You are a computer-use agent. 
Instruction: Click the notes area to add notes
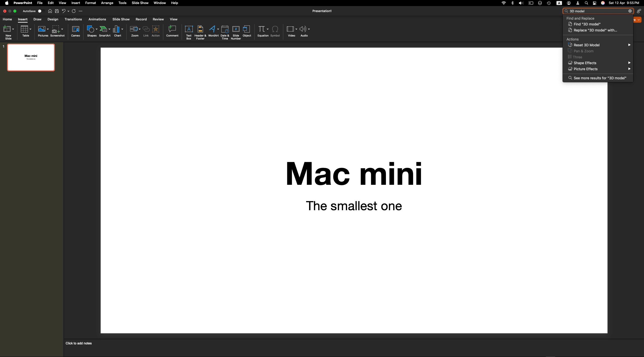pyautogui.click(x=78, y=343)
